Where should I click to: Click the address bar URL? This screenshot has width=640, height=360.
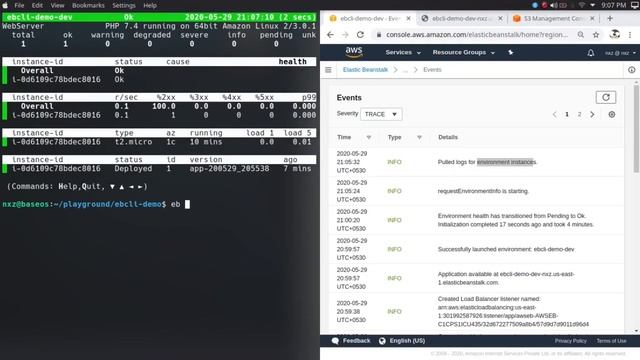pos(477,35)
